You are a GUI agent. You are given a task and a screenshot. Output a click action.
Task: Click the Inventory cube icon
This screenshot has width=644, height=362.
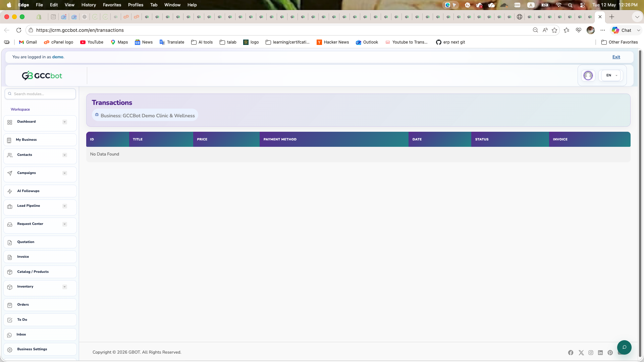10,287
